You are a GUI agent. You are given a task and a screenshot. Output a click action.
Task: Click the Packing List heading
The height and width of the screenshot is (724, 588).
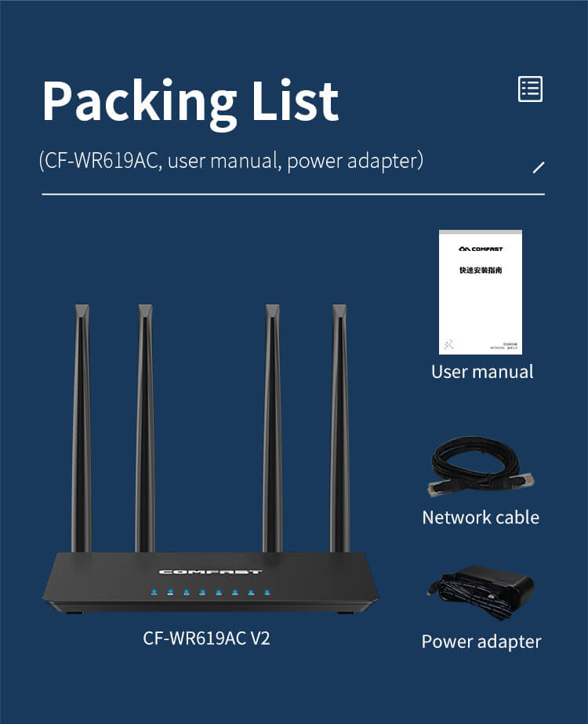pos(191,103)
